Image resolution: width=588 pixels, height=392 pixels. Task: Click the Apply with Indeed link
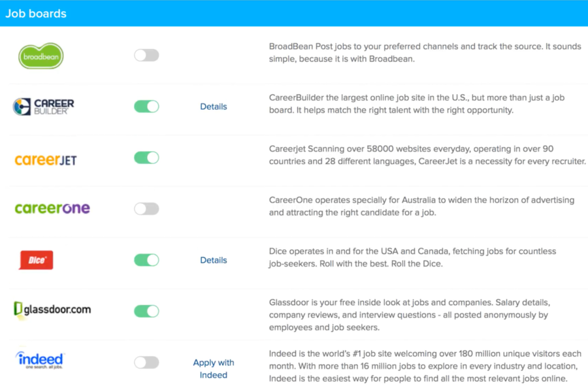(214, 368)
